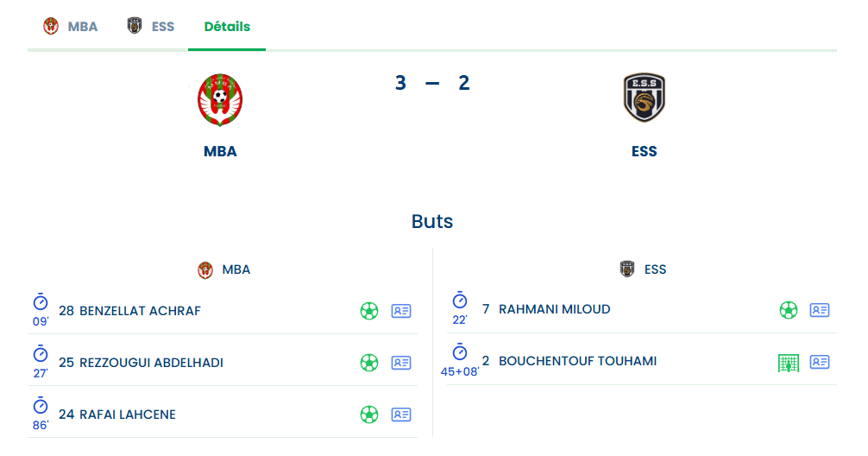Image resolution: width=868 pixels, height=456 pixels.
Task: Click the stopwatch icon at 86'
Action: (x=41, y=406)
